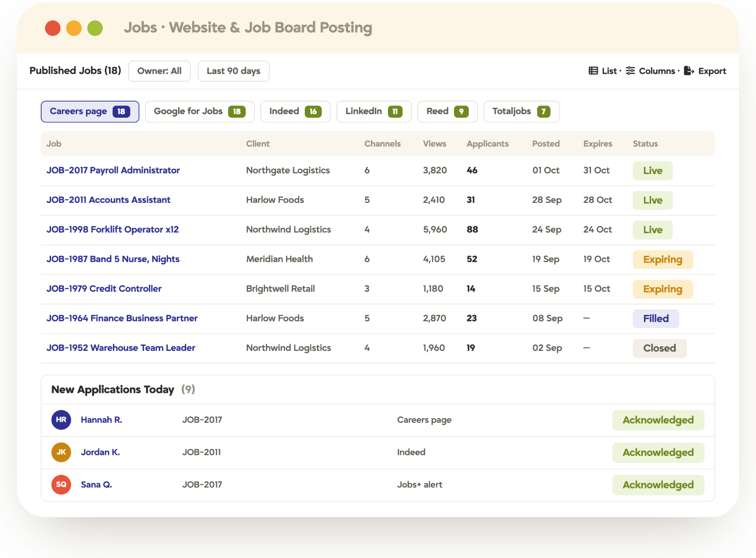Open JOB-1987 Band 5 Nurse, Nights

(113, 259)
